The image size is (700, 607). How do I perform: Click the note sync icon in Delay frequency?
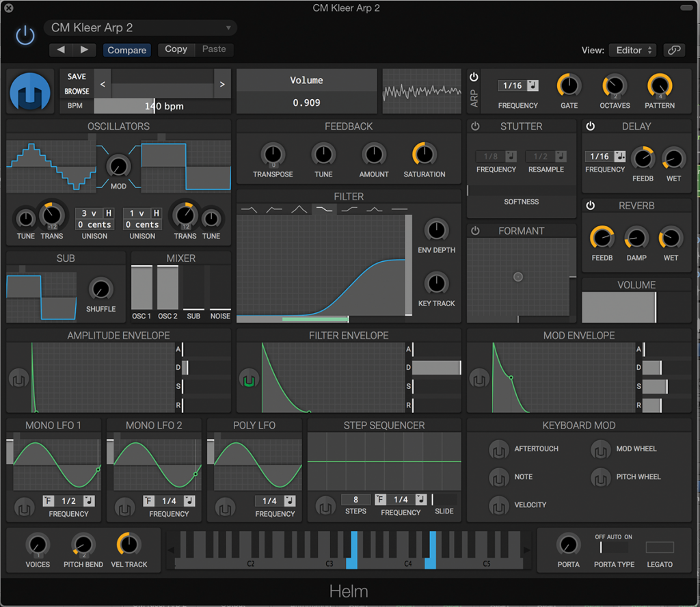point(619,157)
